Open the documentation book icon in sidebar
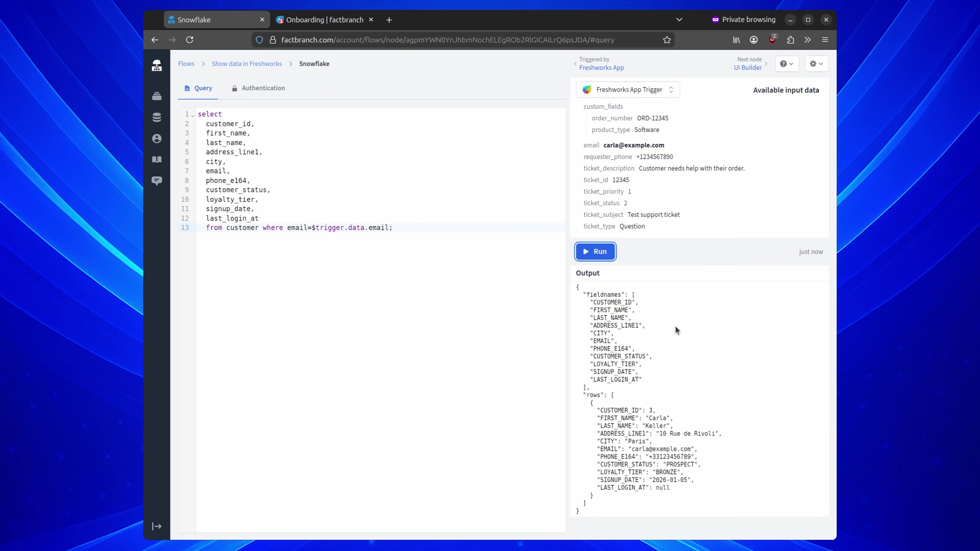 pos(157,159)
